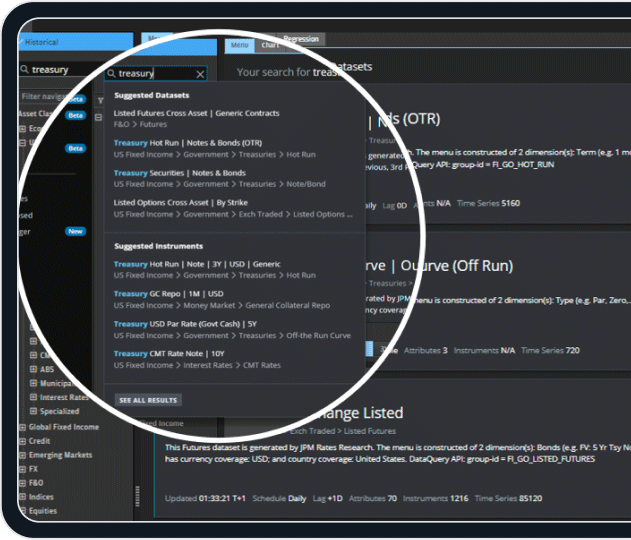Image resolution: width=631 pixels, height=540 pixels.
Task: Clear the treasury search with the X icon
Action: click(200, 74)
